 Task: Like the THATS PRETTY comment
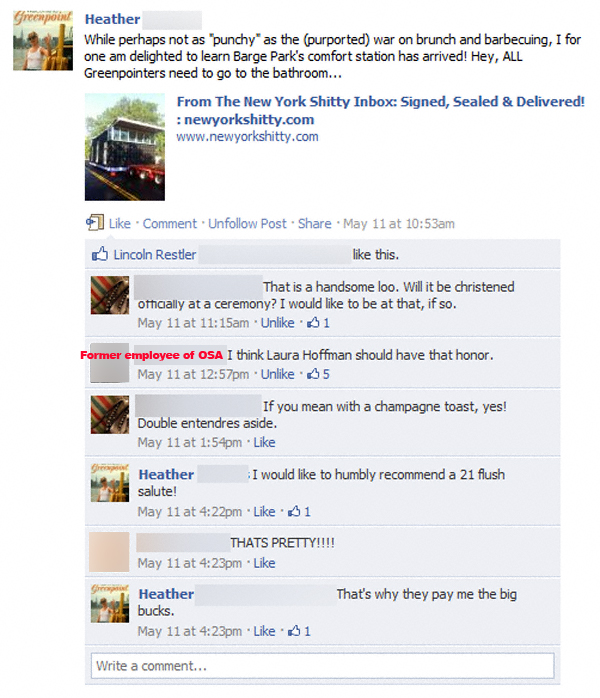(264, 563)
